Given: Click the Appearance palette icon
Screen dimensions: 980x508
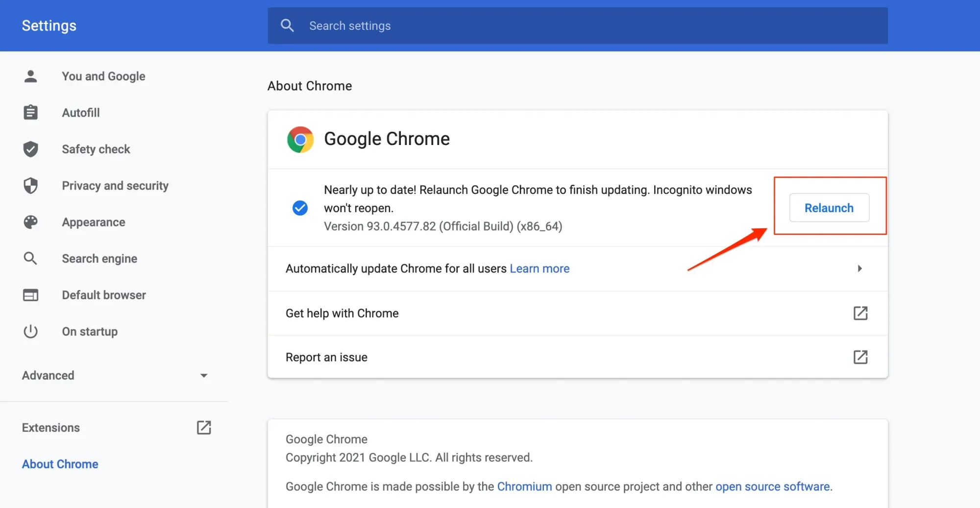Looking at the screenshot, I should (30, 222).
